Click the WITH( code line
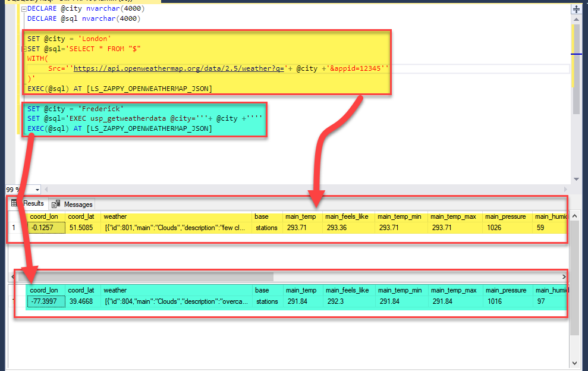This screenshot has height=371, width=588. pyautogui.click(x=37, y=58)
